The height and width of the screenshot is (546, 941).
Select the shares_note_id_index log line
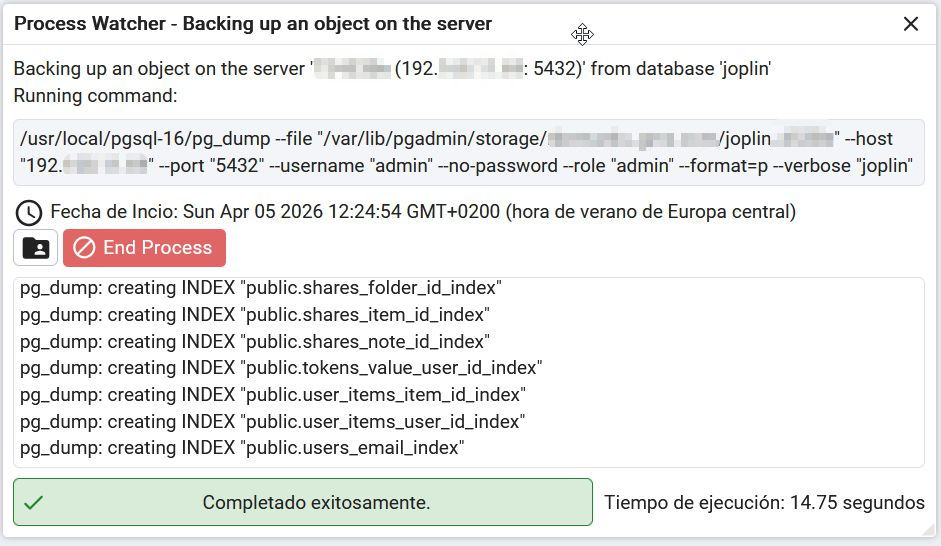(254, 342)
